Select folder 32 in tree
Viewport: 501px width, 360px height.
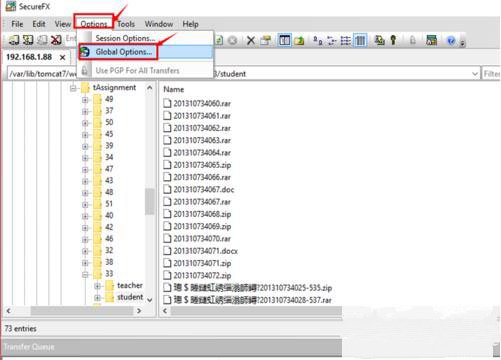[x=109, y=251]
